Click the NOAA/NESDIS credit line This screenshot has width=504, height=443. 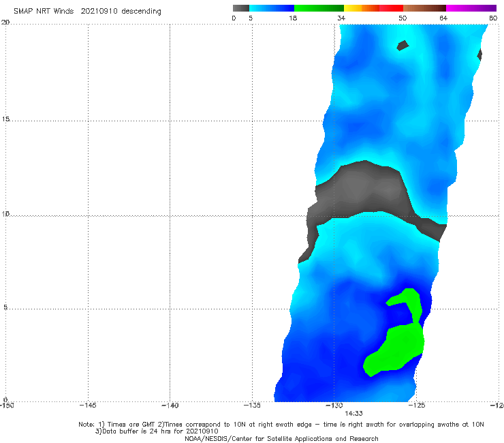281,438
